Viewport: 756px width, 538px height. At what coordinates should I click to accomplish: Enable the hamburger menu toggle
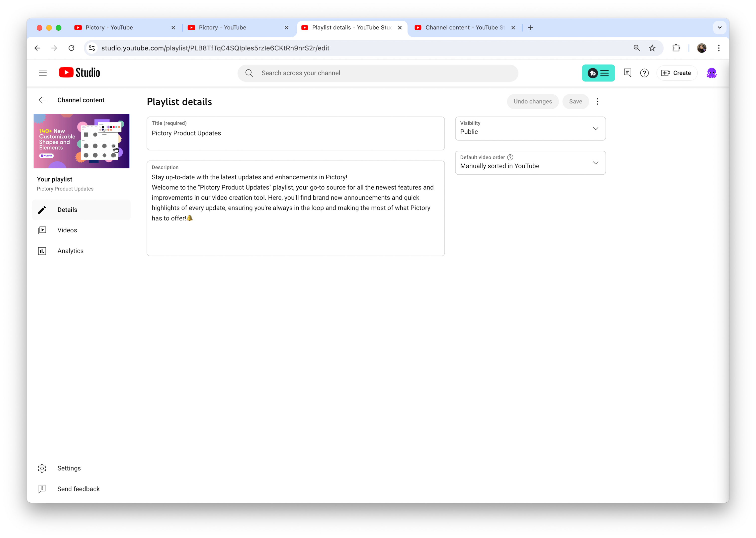(x=43, y=73)
